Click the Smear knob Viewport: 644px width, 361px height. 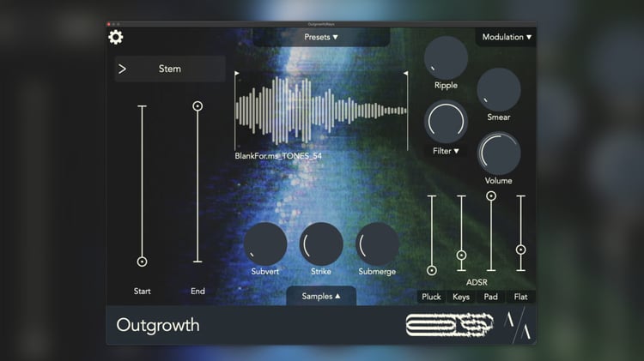point(499,90)
